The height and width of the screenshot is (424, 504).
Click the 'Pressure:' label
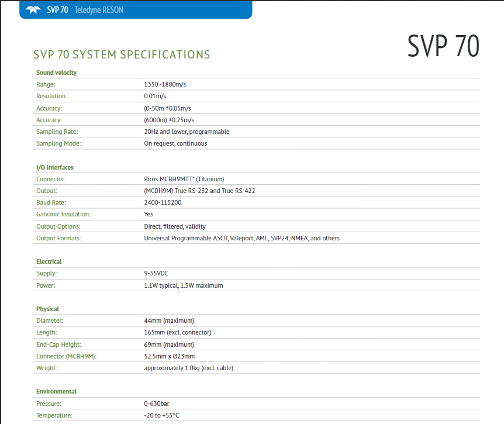(x=49, y=404)
